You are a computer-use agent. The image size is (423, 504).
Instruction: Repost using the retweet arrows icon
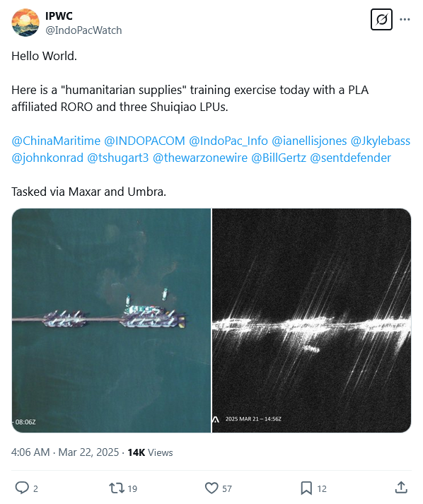(x=117, y=488)
